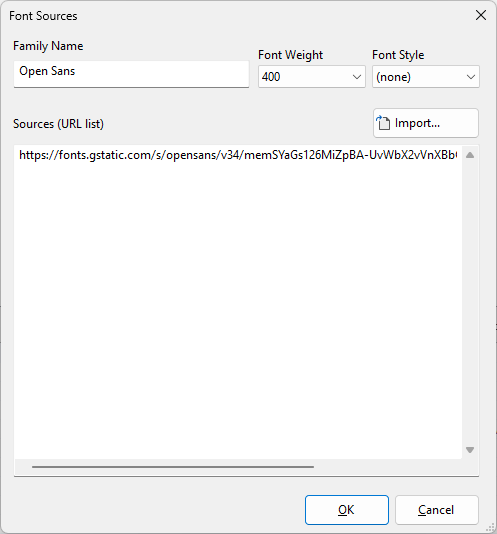Click the empty area of the Sources text box

click(x=238, y=307)
